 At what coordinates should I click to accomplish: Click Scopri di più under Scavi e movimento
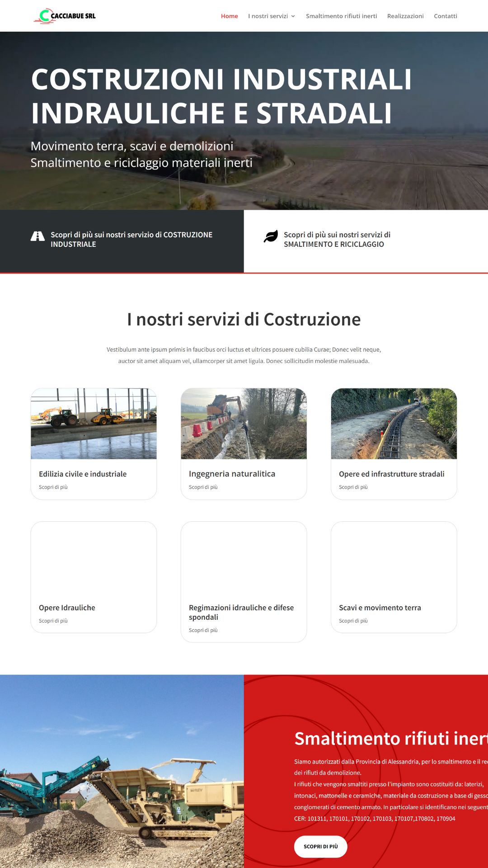coord(353,621)
